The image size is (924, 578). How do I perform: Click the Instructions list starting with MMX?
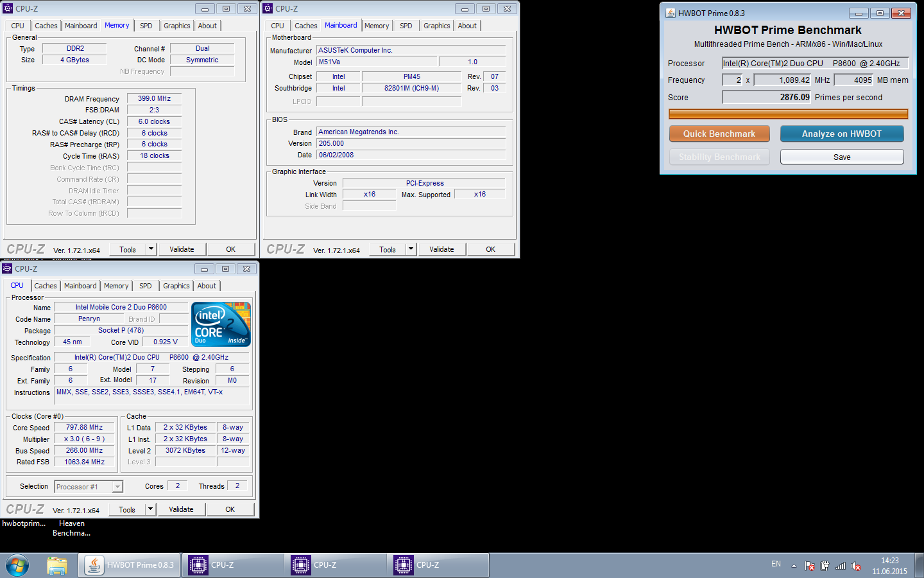point(152,396)
